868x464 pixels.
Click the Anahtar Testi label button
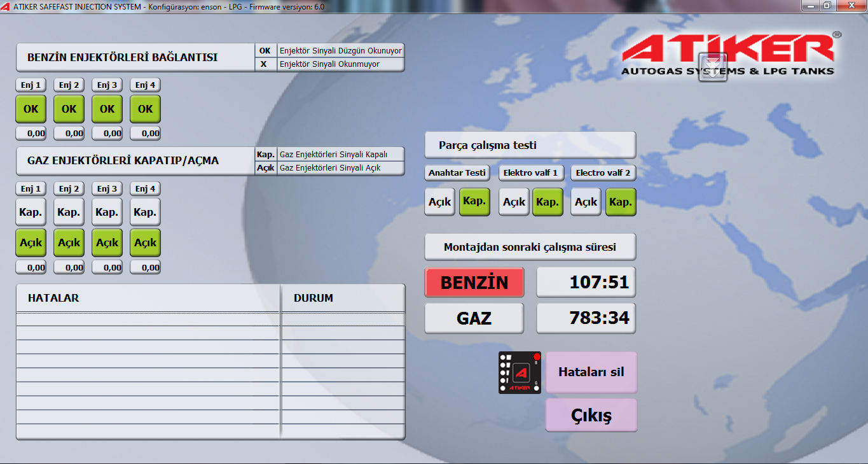[457, 172]
